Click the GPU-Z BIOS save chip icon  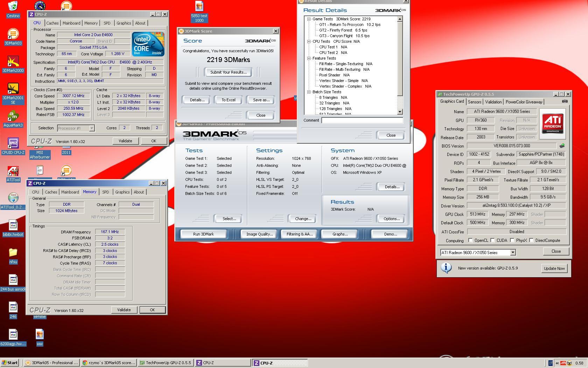point(562,145)
